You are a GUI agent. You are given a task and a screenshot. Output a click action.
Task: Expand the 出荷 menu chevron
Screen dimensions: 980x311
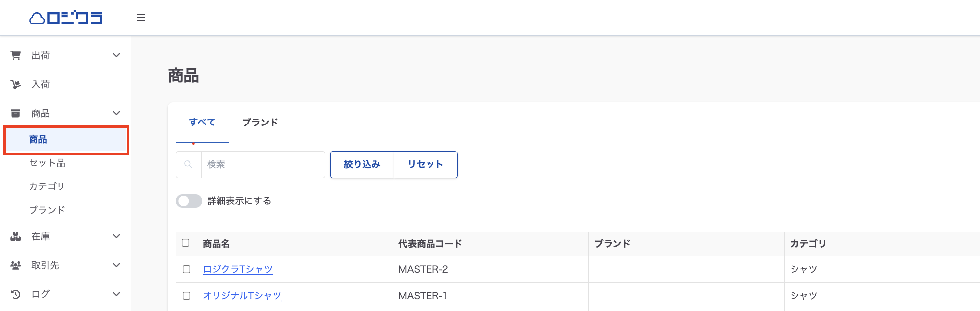[117, 55]
